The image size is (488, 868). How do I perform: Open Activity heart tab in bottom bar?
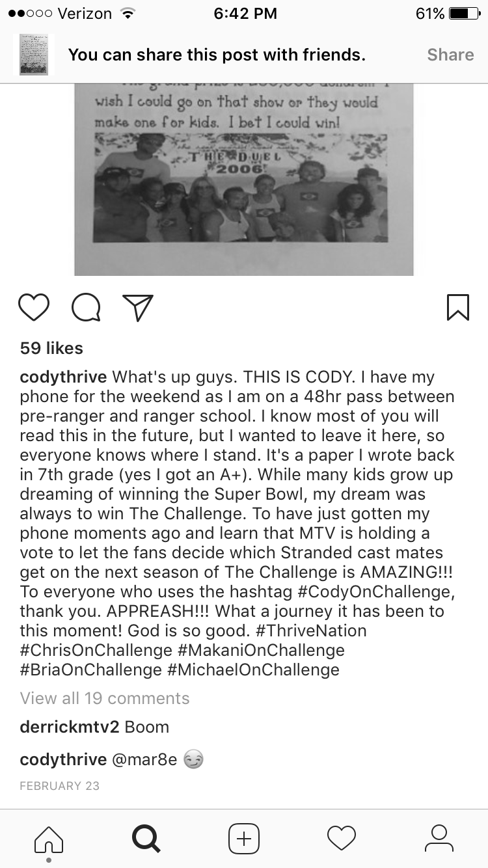coord(342,838)
